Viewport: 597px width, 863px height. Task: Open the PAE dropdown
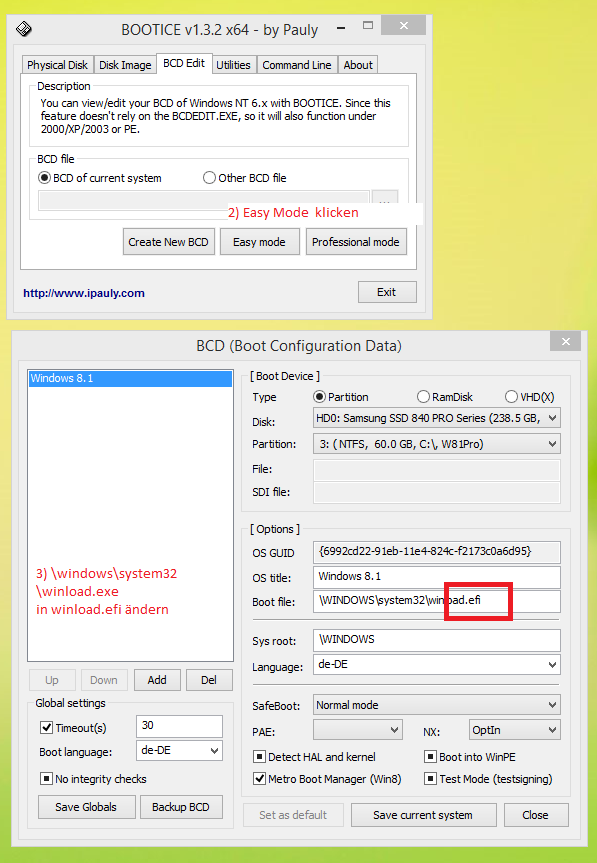pos(358,730)
